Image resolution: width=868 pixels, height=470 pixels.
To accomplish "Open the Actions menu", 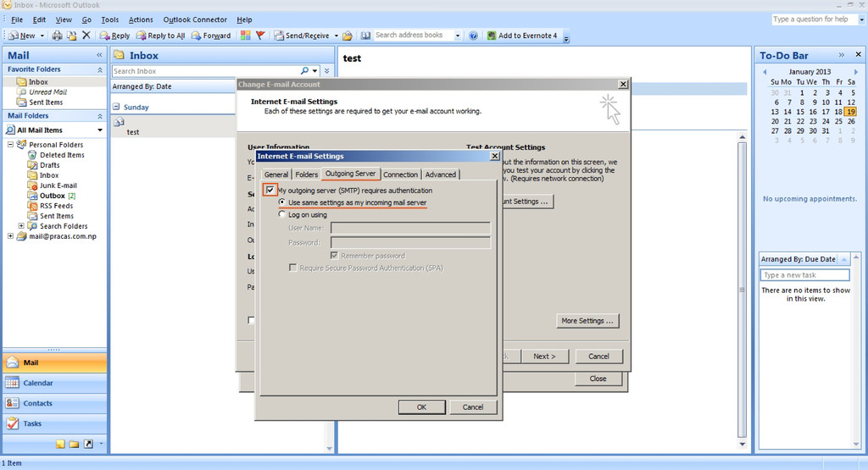I will [x=141, y=19].
